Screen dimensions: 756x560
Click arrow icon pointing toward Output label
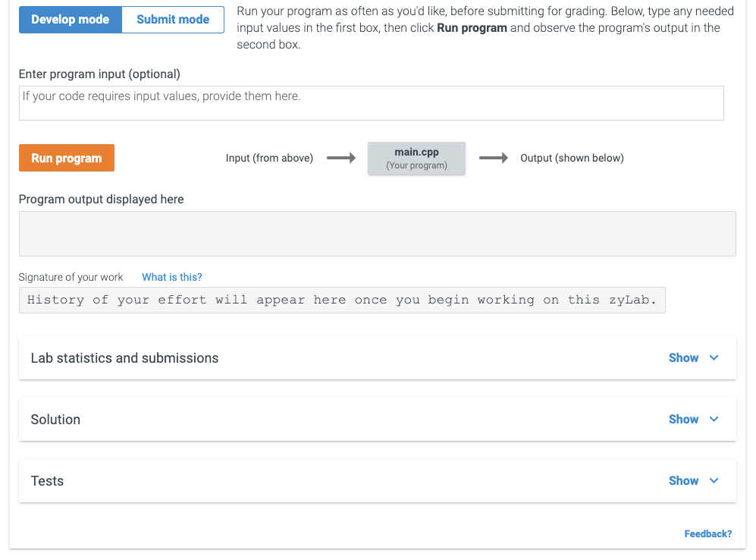coord(494,159)
